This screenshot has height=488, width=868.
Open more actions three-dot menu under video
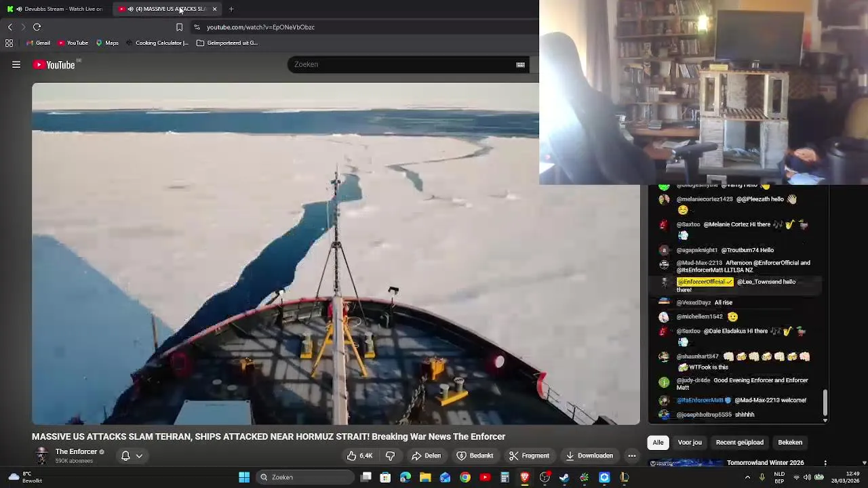tap(632, 455)
